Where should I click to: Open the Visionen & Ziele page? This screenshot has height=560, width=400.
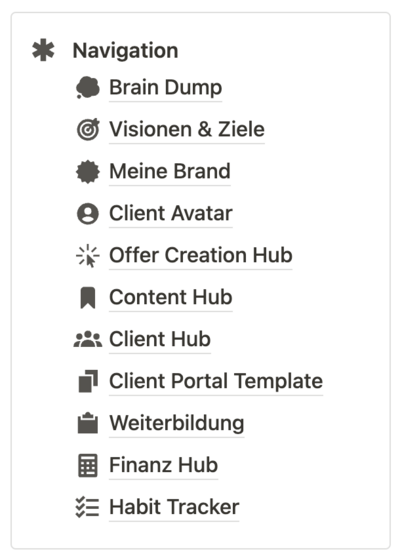coord(187,129)
